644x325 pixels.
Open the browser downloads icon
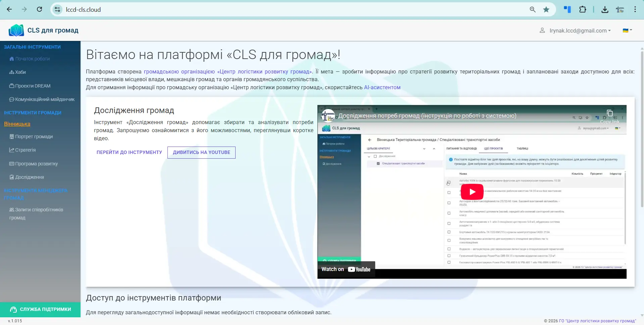coord(605,9)
